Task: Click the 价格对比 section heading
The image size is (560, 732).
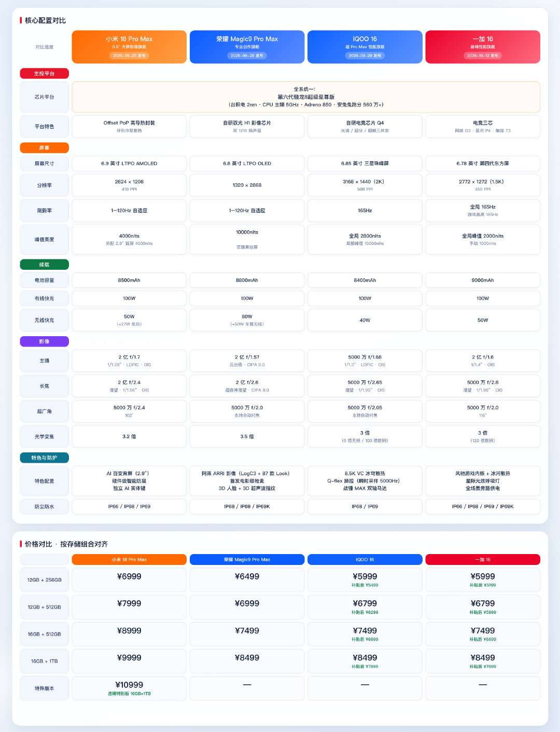Action: (x=66, y=544)
